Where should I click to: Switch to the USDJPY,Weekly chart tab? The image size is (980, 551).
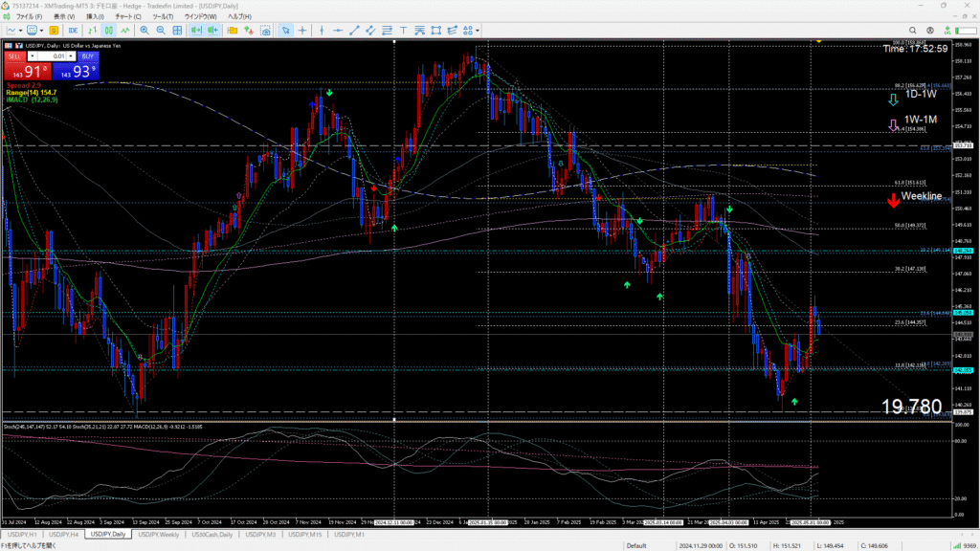(158, 534)
